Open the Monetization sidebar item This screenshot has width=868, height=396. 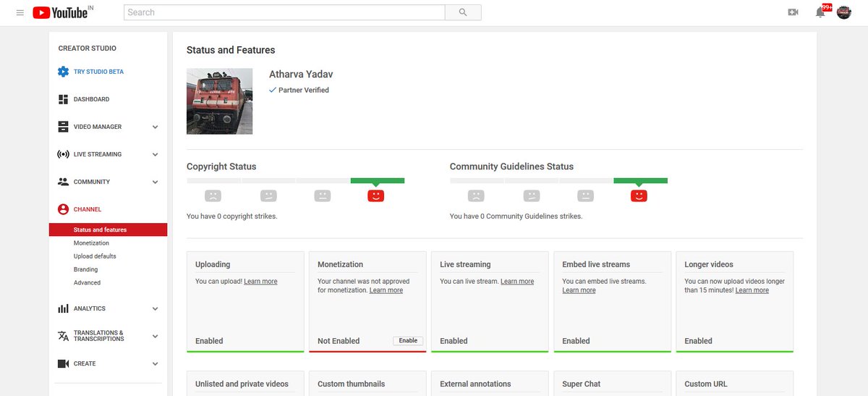[x=91, y=243]
